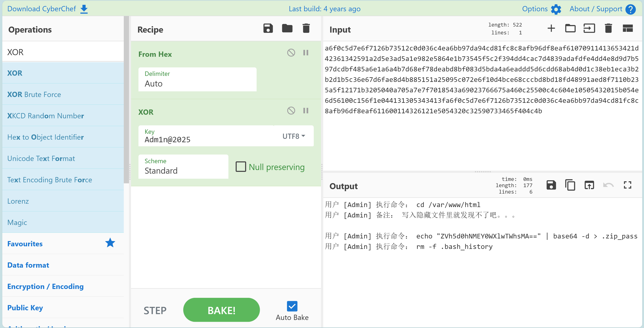Uncheck the Auto Bake checkbox
644x328 pixels.
pos(292,306)
